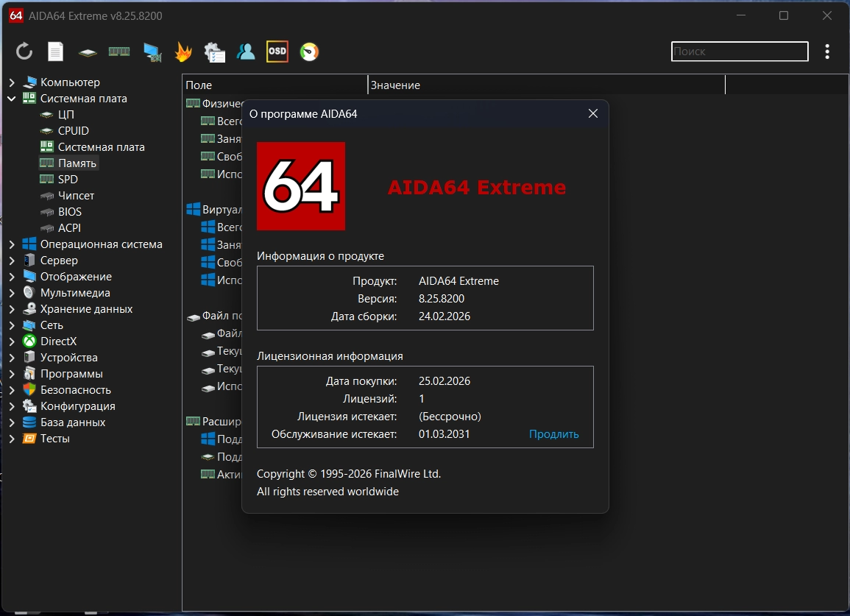
Task: Open the preferences gear checklist icon
Action: (214, 52)
